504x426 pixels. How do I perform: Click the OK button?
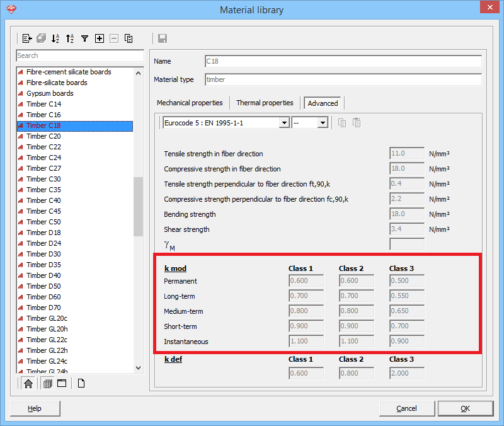click(465, 408)
